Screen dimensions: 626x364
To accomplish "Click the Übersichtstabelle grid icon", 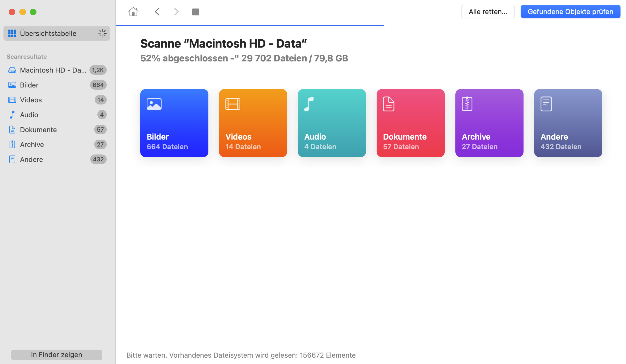I will tap(12, 33).
